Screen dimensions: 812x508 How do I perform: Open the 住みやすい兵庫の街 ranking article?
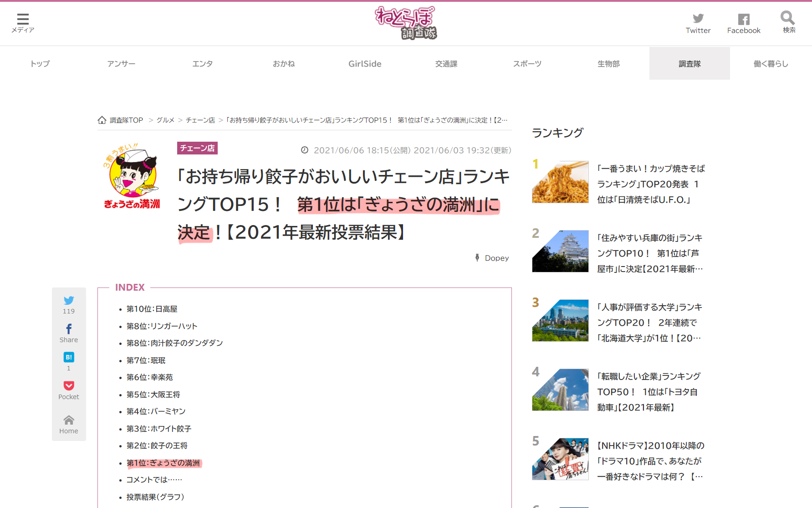point(650,253)
